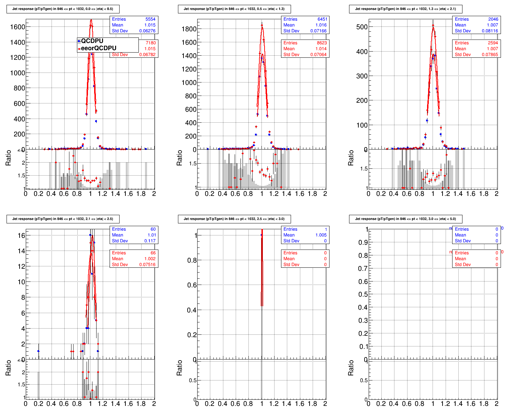
Task: Select the eeorQCDPU legend label text
Action: tap(99, 48)
